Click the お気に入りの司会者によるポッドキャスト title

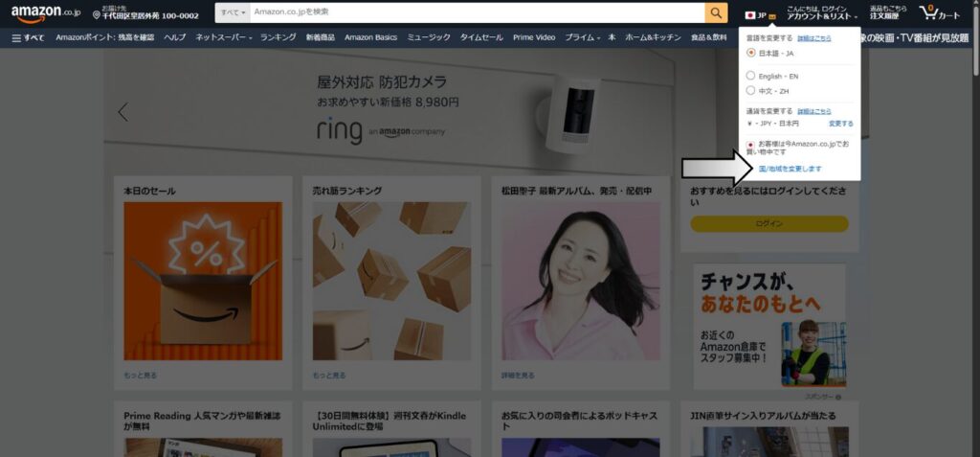tap(579, 421)
